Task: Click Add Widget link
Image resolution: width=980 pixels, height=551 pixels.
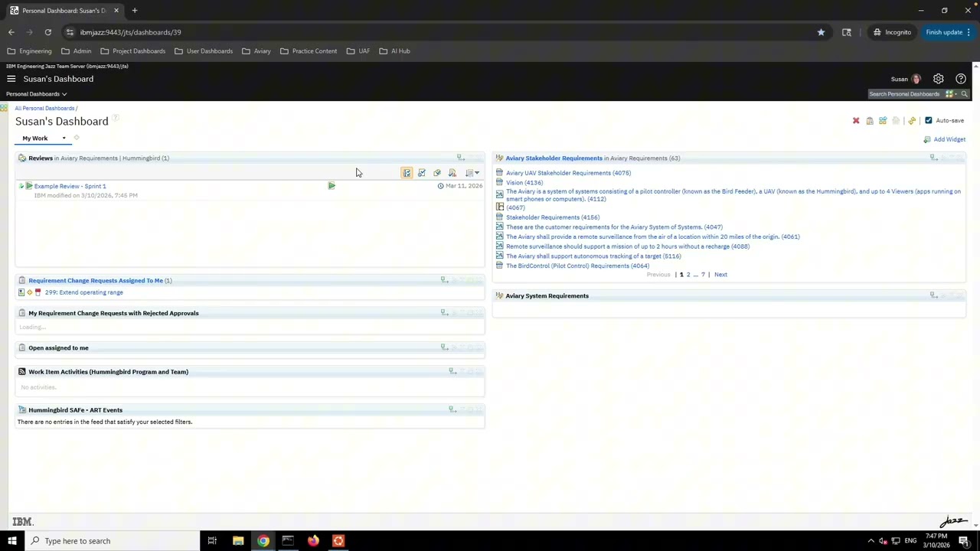Action: click(949, 139)
